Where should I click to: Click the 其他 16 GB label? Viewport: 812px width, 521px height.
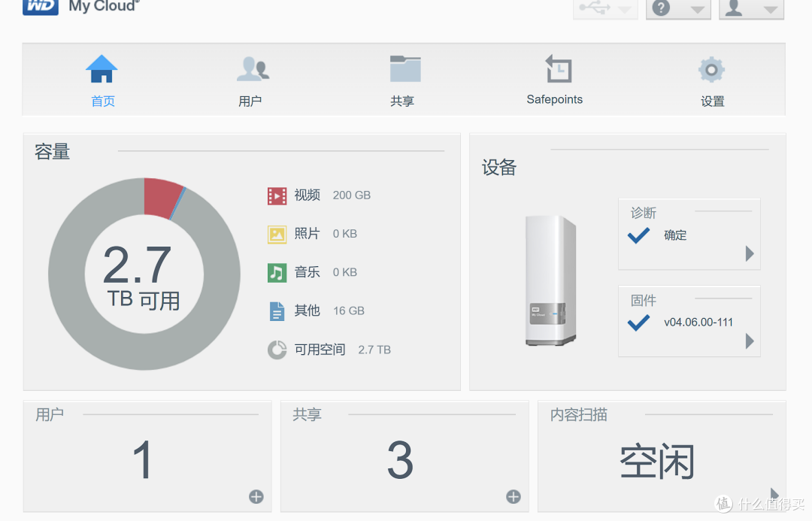coord(329,310)
